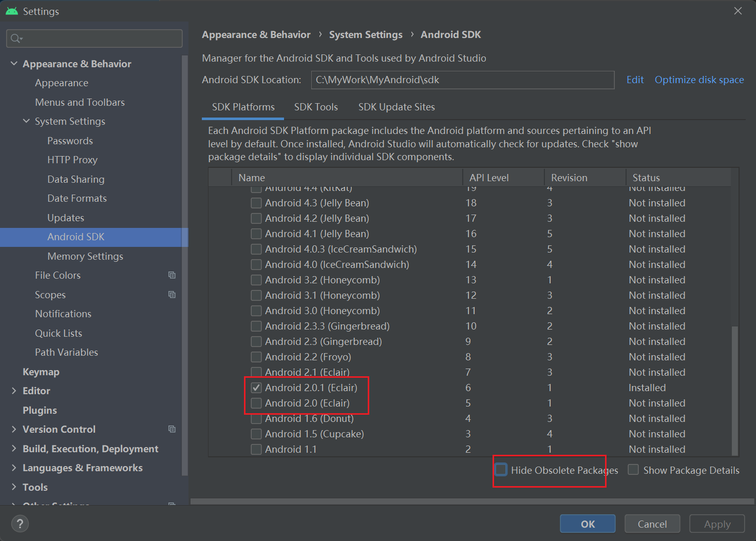Check the Android 2.0 (Eclair) checkbox
This screenshot has width=756, height=541.
[256, 403]
